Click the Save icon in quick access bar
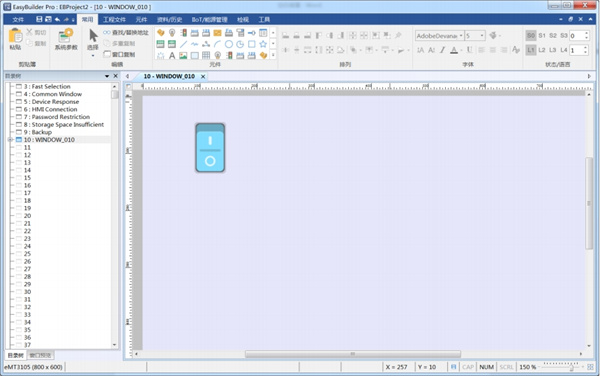 pos(39,19)
